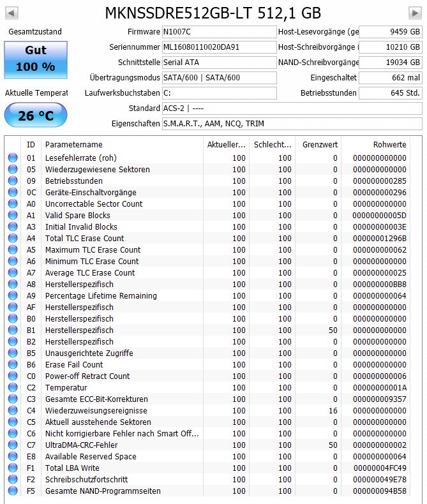Click status icon of Minimum TLC Erase Count
Image resolution: width=427 pixels, height=504 pixels.
pyautogui.click(x=13, y=261)
